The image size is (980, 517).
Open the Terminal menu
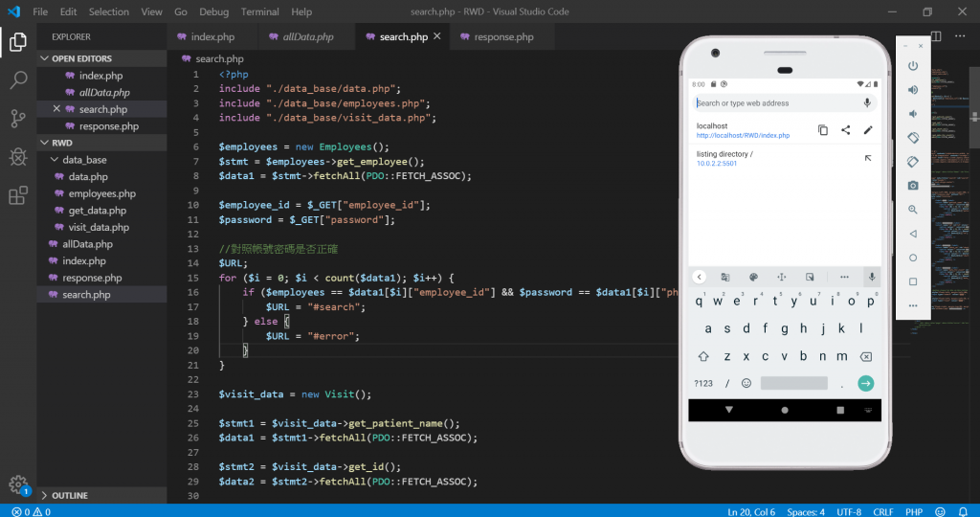[260, 11]
